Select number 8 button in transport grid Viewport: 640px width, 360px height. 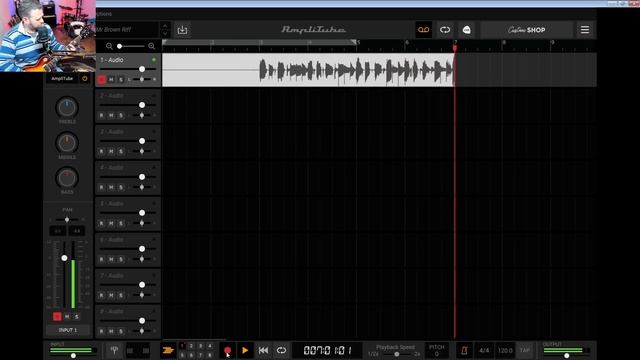(x=210, y=355)
